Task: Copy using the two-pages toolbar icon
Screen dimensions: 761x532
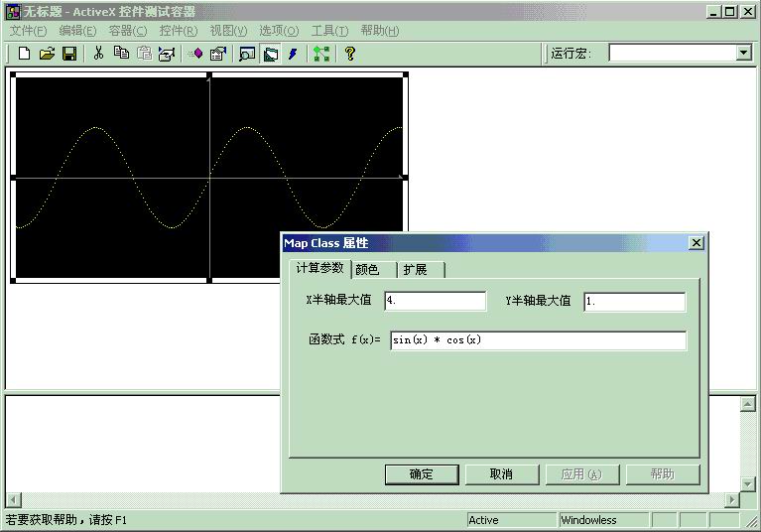Action: (x=121, y=53)
